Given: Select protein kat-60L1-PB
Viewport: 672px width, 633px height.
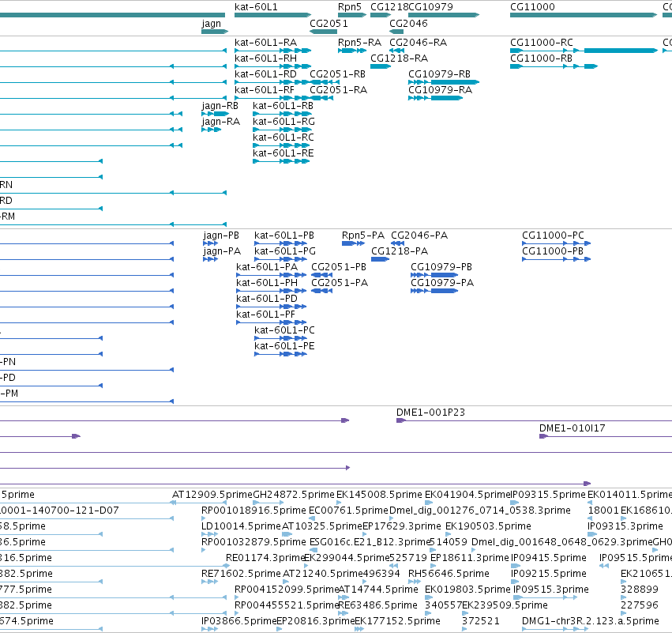Looking at the screenshot, I should click(284, 235).
